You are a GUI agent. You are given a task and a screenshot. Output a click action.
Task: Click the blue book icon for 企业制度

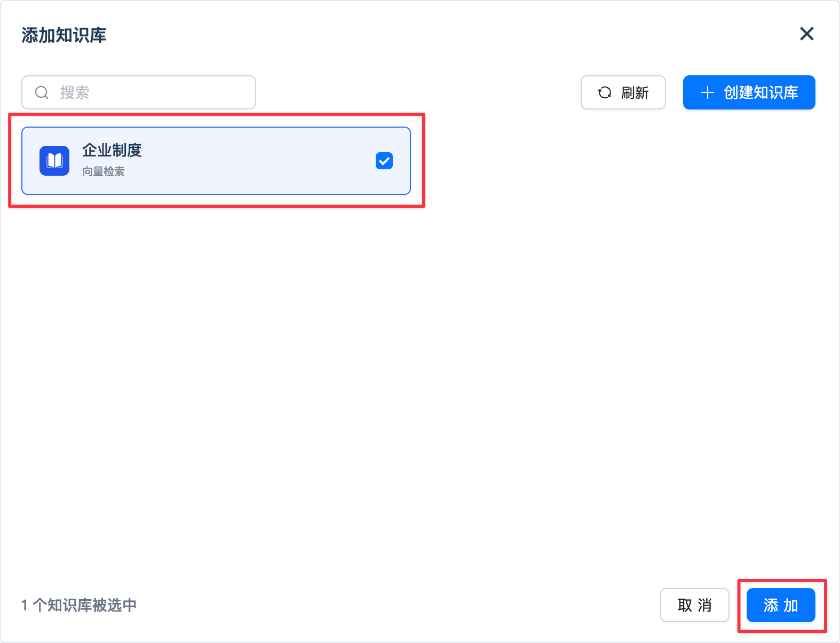(54, 161)
